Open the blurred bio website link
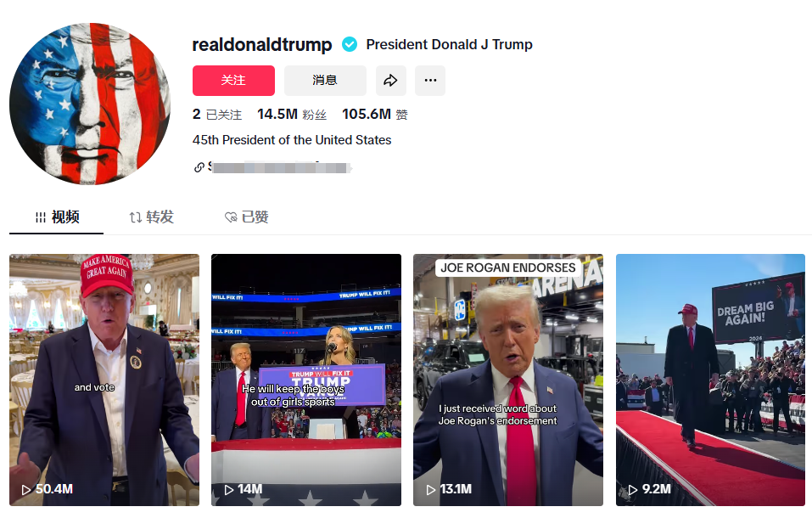812x518 pixels. [x=280, y=167]
